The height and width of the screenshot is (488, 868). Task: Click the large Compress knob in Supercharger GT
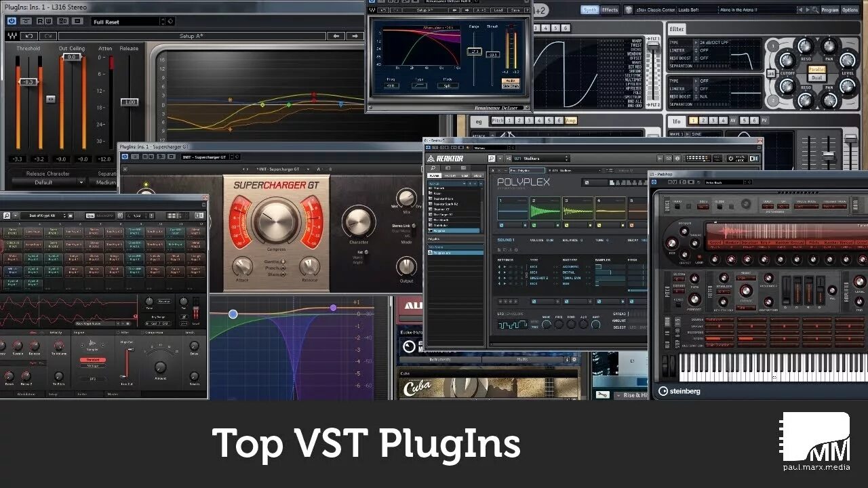pos(276,220)
